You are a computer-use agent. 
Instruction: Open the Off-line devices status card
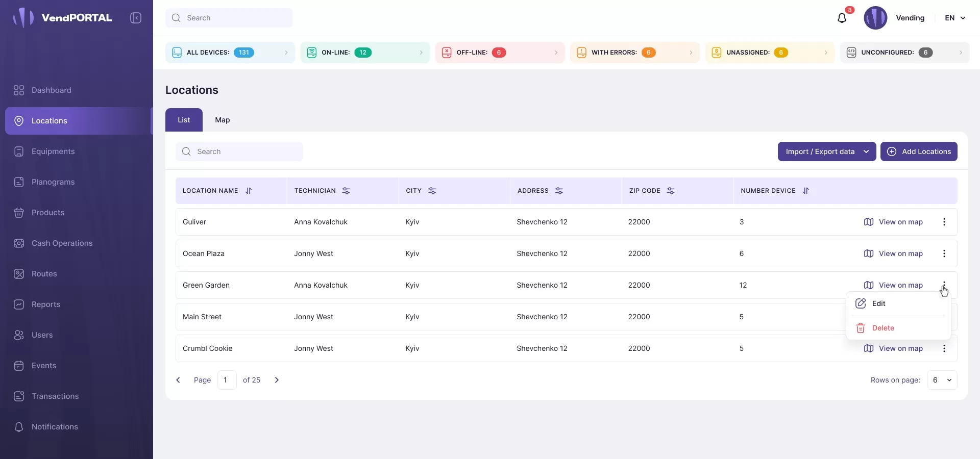(x=499, y=53)
